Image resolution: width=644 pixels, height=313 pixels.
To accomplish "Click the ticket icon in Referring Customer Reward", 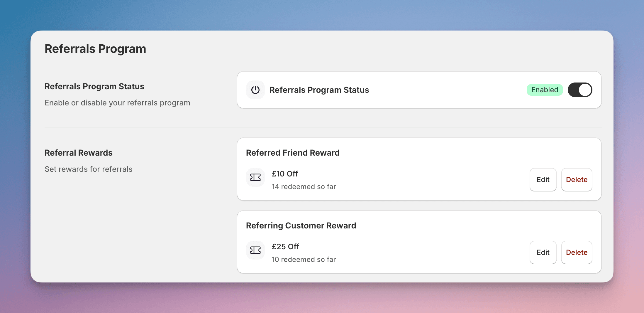I will 255,250.
